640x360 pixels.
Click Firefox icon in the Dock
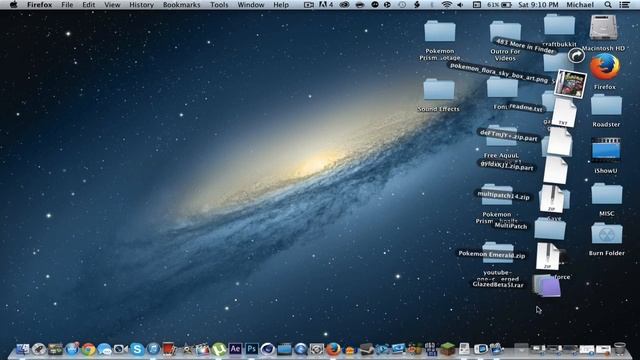tap(333, 349)
